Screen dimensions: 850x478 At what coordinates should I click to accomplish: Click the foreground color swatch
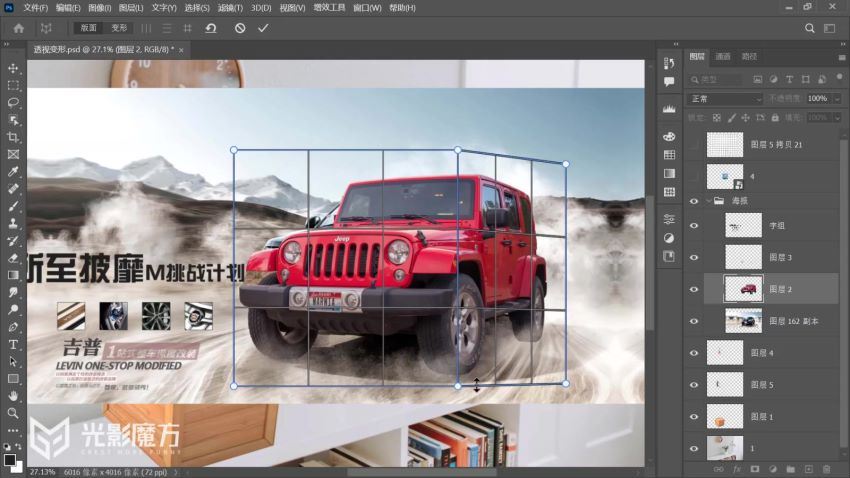(x=9, y=460)
